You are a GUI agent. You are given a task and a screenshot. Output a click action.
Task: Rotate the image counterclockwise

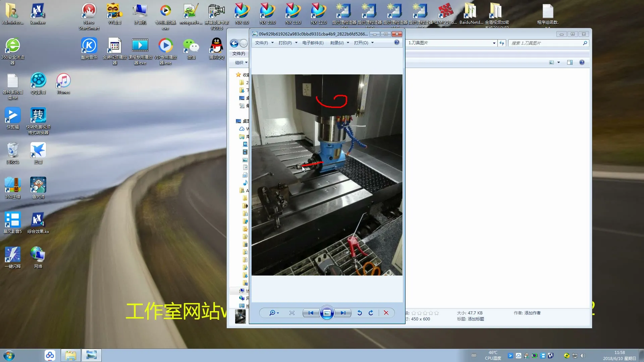[360, 313]
